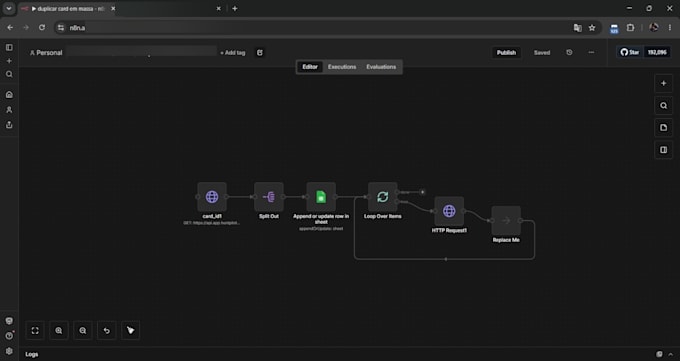Publish the workflow
The height and width of the screenshot is (361, 680).
(506, 53)
